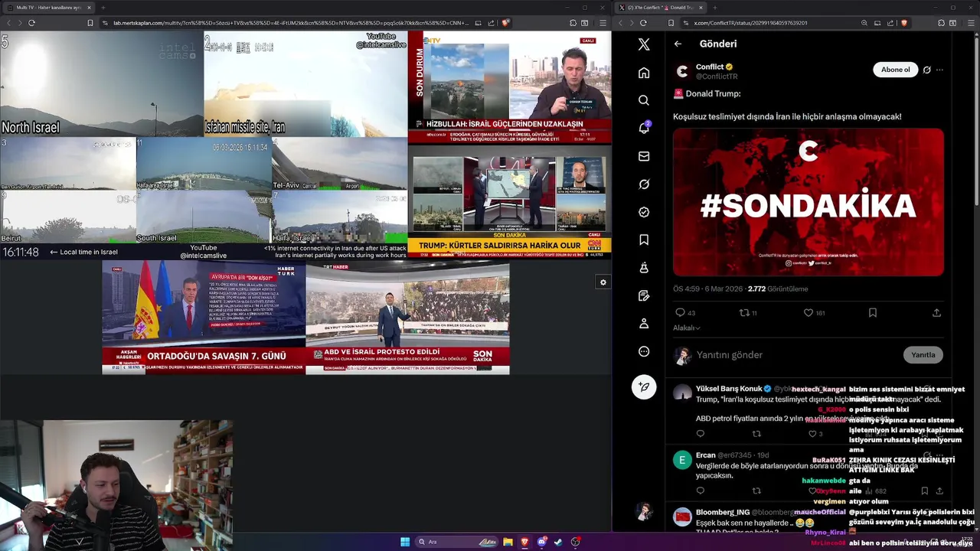Open Grok icon in X sidebar
This screenshot has height=551, width=980.
644,184
